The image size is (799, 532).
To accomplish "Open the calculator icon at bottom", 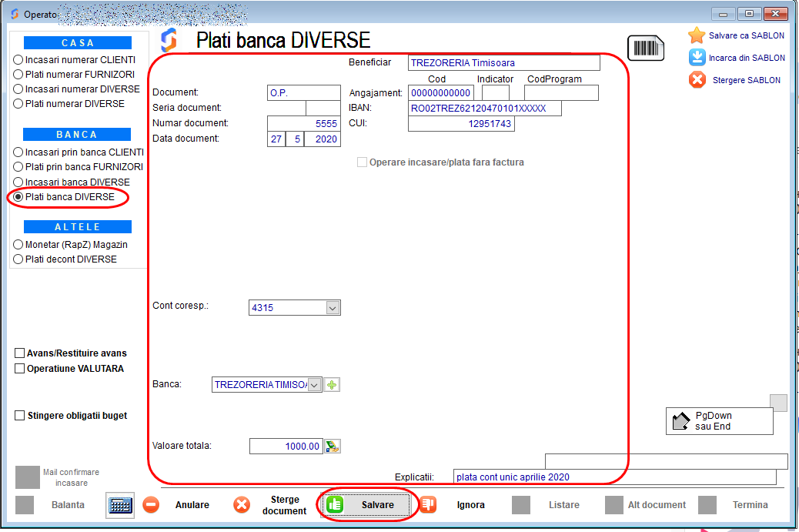I will (x=120, y=505).
